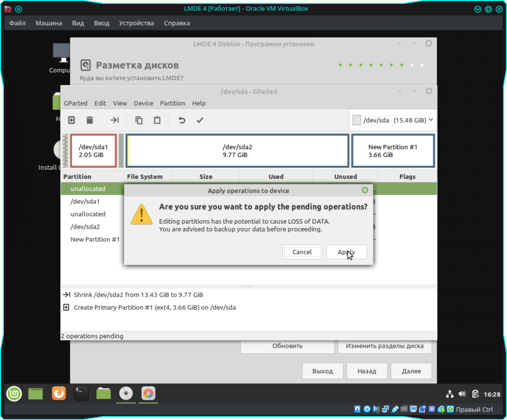Click the volume icon in system tray
Image resolution: width=507 pixels, height=420 pixels.
pyautogui.click(x=462, y=394)
